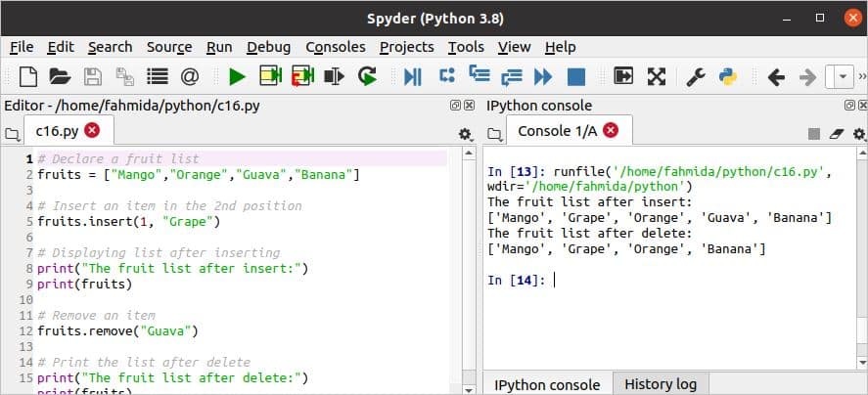Close the Editor pane
Screen dimensions: 868x395
coord(469,106)
